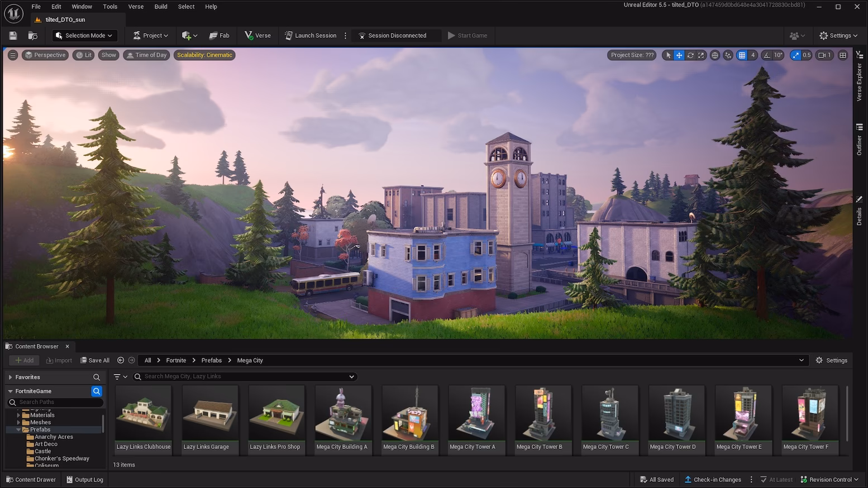
Task: Open the Content Drawer
Action: coord(31,480)
